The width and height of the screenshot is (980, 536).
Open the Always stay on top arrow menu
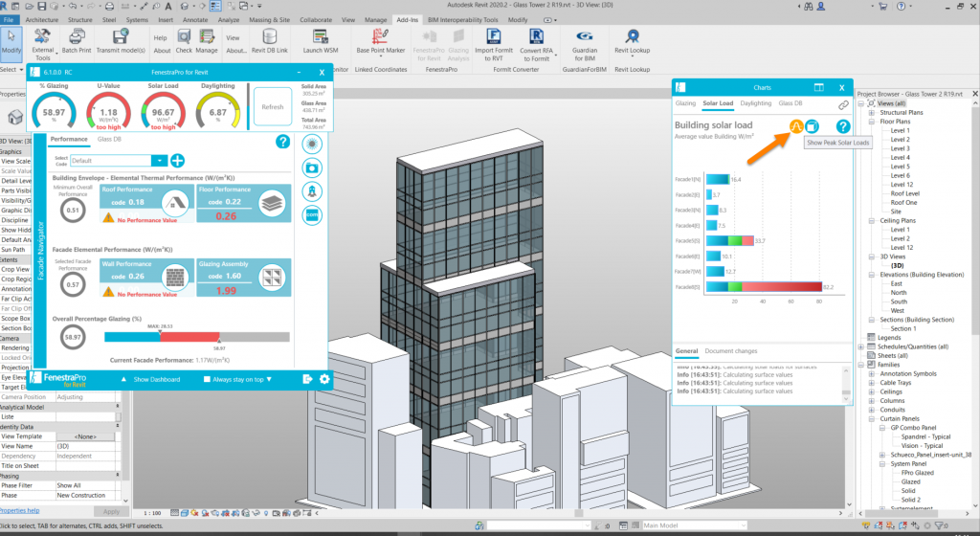(269, 379)
